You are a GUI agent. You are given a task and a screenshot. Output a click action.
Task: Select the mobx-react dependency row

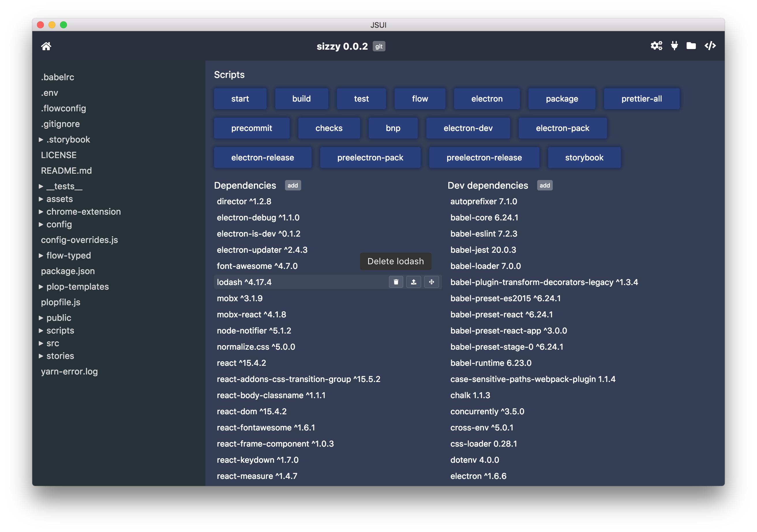(252, 314)
